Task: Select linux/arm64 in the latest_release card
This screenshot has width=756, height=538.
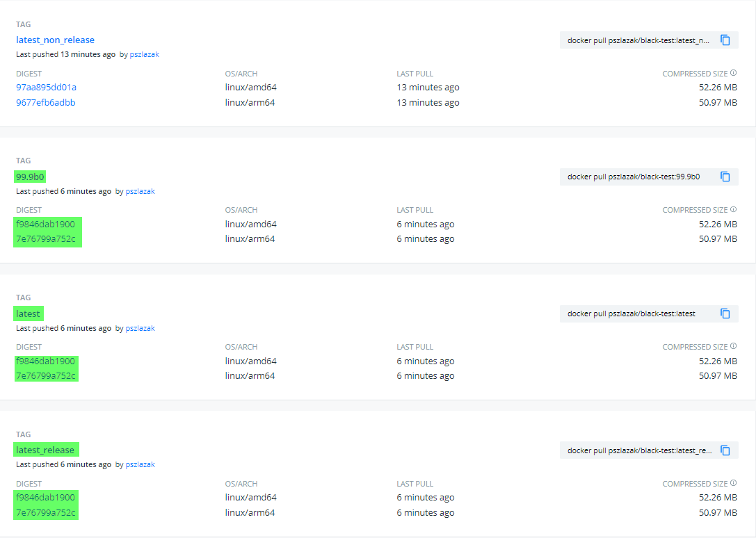Action: (x=250, y=512)
